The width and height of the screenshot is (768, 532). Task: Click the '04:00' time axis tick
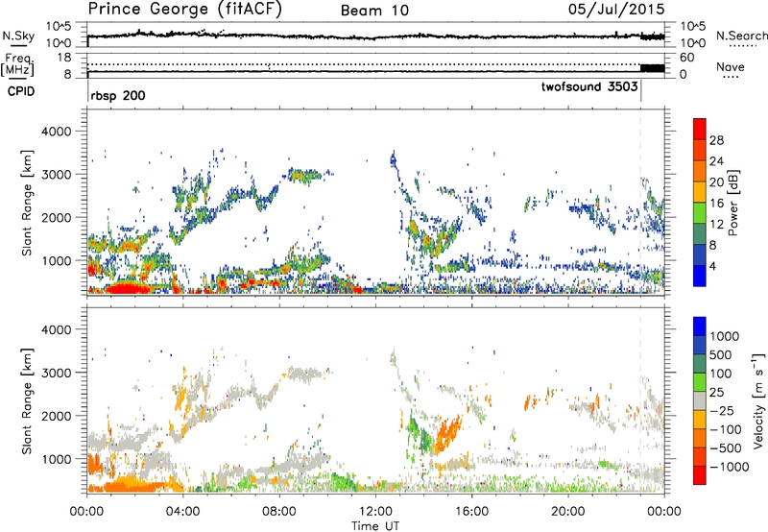pyautogui.click(x=183, y=512)
